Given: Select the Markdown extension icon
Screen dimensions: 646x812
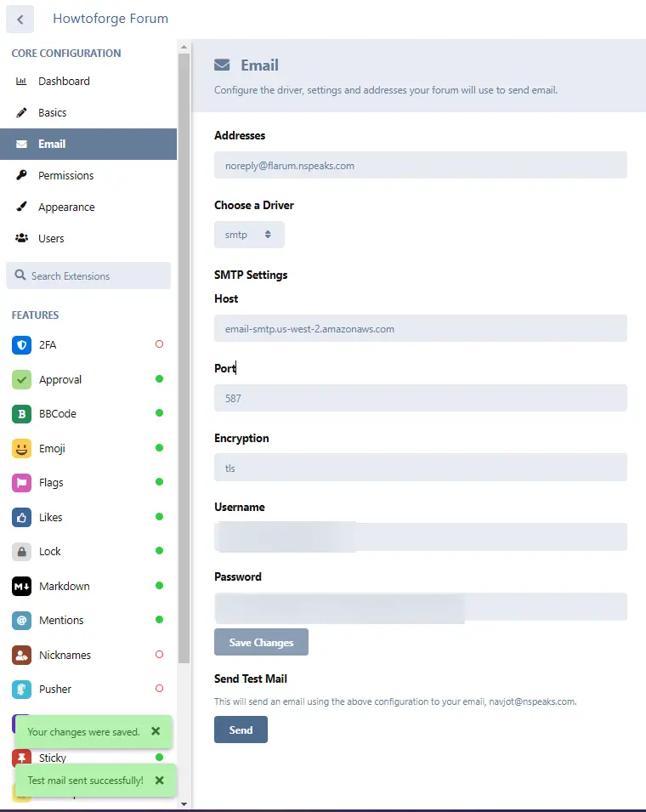Looking at the screenshot, I should point(22,586).
